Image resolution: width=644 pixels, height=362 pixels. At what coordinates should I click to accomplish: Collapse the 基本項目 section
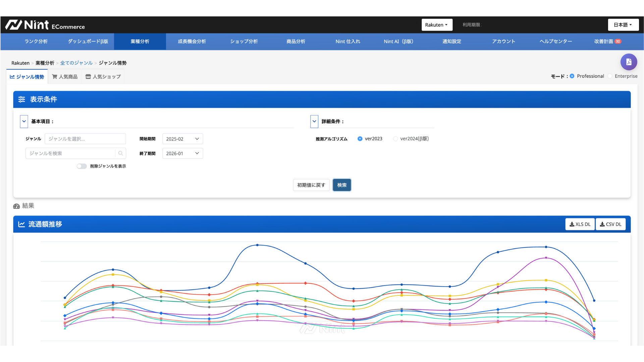(x=23, y=121)
